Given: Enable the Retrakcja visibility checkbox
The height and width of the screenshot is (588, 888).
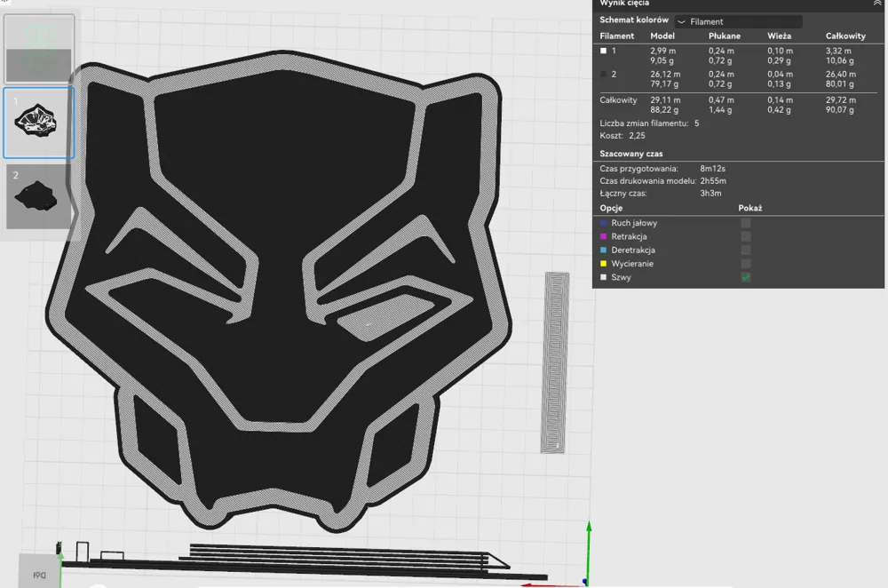Looking at the screenshot, I should [x=744, y=236].
